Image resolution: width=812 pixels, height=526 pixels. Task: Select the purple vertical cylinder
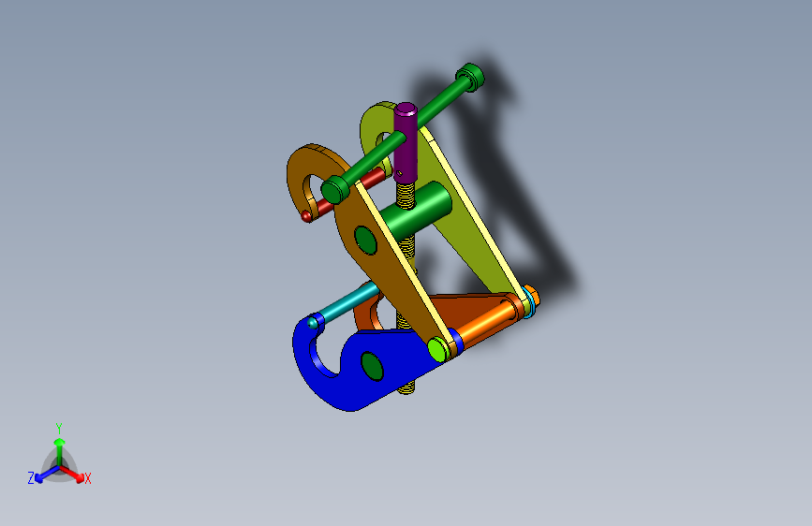click(x=405, y=142)
